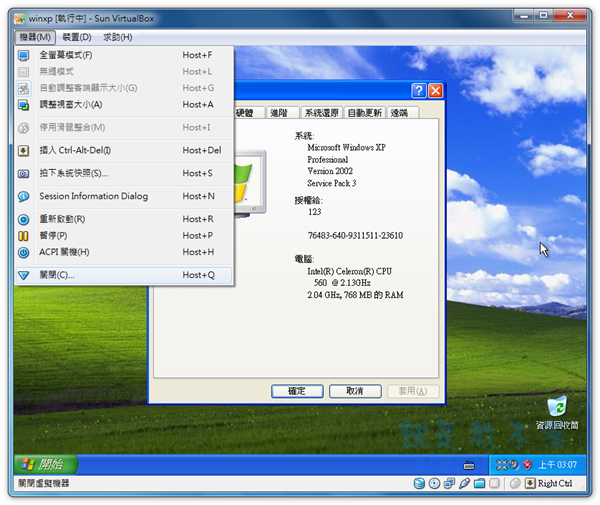This screenshot has width=600, height=505.
Task: Click the auto-resize guest display icon
Action: pyautogui.click(x=24, y=88)
